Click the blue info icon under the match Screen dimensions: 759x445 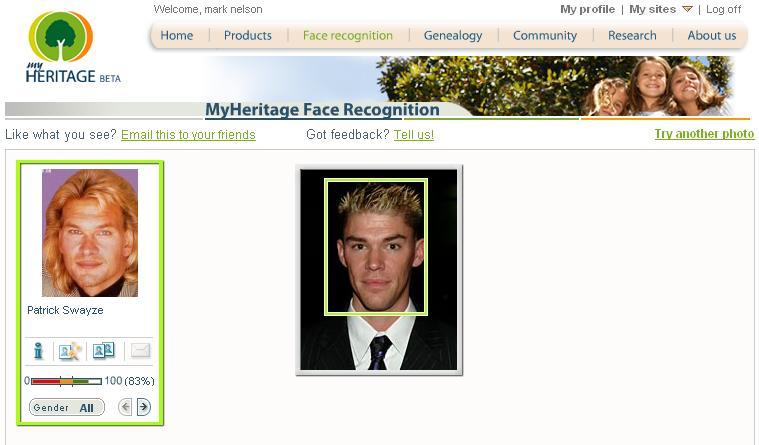(38, 351)
